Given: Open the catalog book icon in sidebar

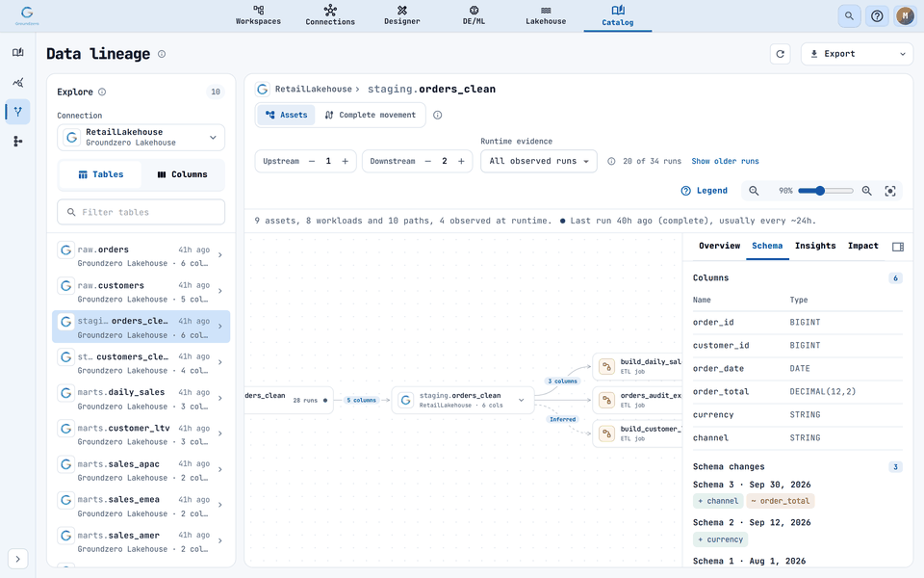Looking at the screenshot, I should 17,52.
